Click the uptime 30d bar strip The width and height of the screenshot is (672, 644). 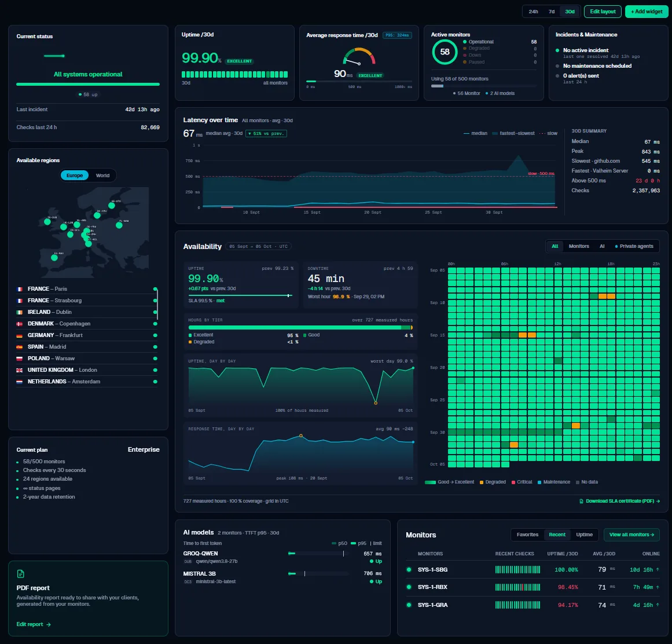[x=234, y=74]
